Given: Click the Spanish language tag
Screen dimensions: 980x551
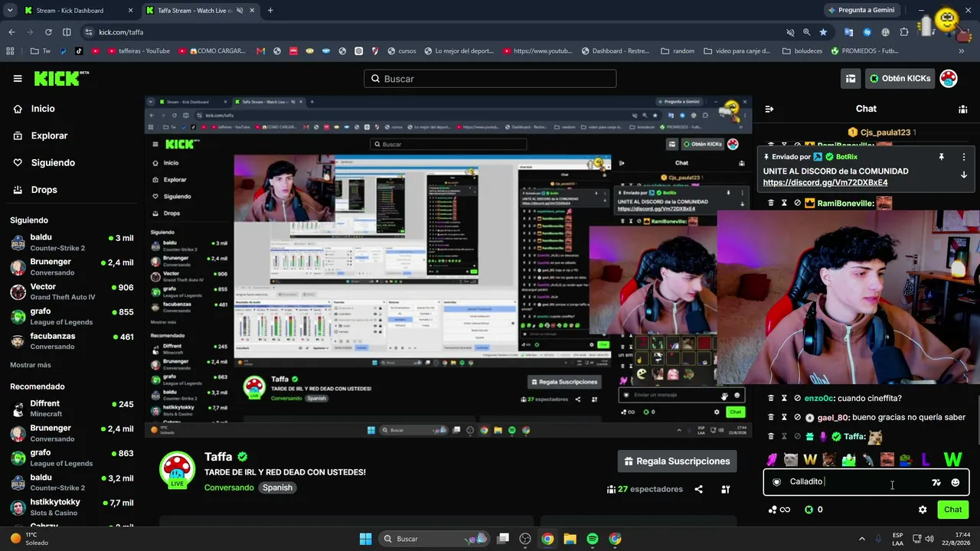Looking at the screenshot, I should click(278, 487).
